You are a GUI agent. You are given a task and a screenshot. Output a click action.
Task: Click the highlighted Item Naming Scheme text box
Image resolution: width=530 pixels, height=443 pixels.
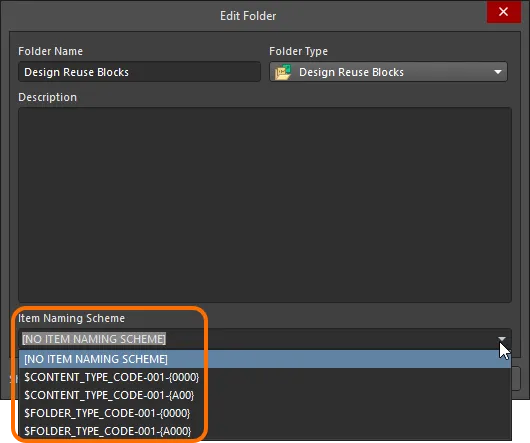(94, 339)
